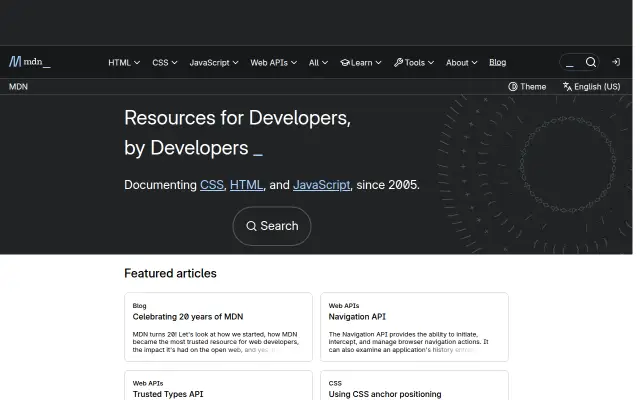Follow the JavaScript link in the tagline
Screen dimensions: 640x400
(322, 185)
